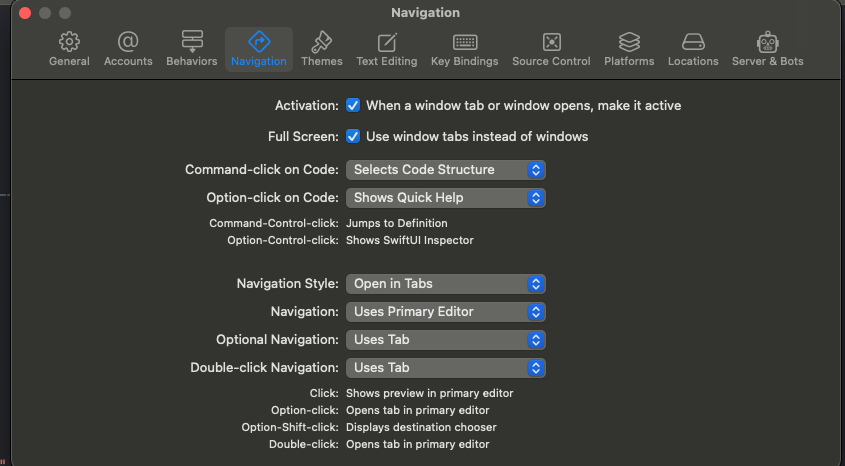Select the Platforms stack icon

[629, 42]
